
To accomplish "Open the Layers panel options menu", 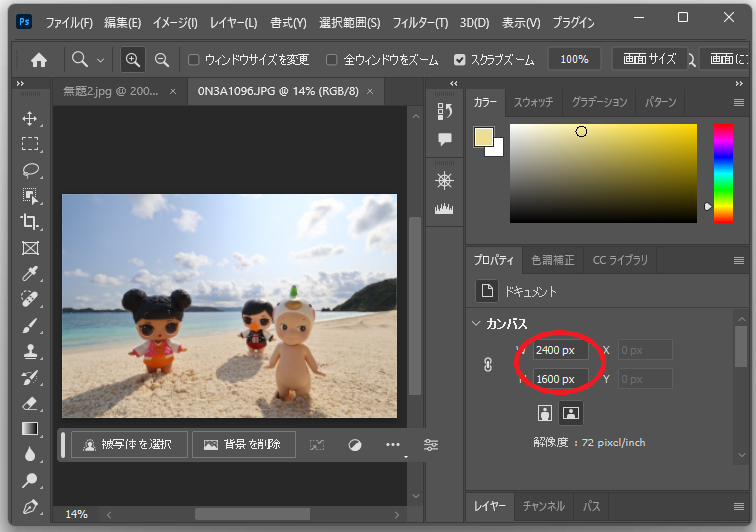I will [739, 506].
